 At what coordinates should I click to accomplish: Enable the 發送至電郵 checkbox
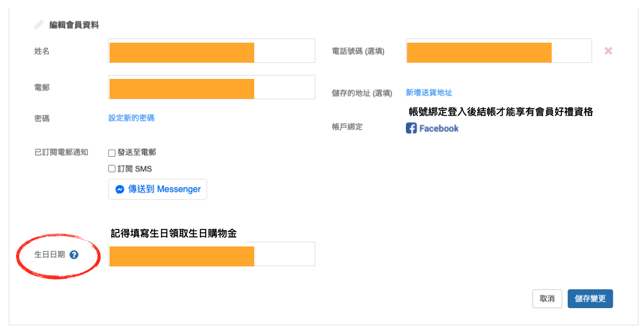(x=112, y=153)
